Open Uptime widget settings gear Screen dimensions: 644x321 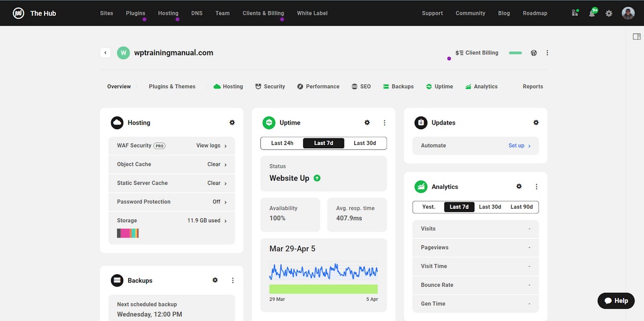coord(367,122)
